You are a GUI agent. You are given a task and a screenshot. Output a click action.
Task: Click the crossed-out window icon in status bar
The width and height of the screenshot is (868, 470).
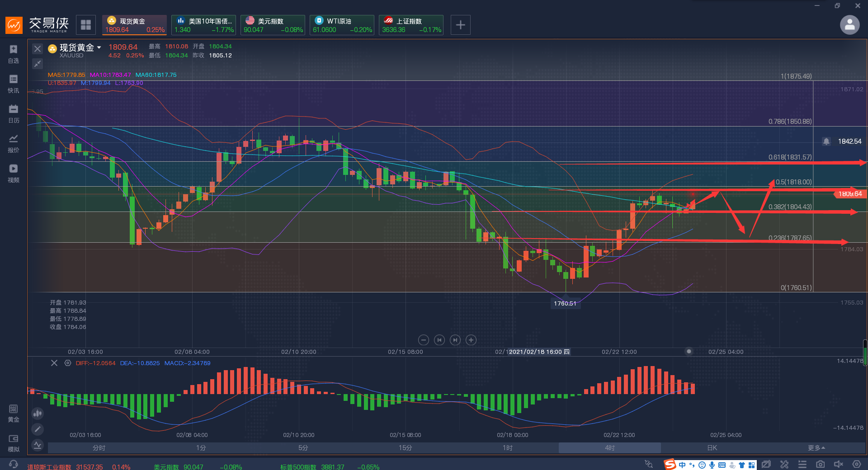click(766, 465)
